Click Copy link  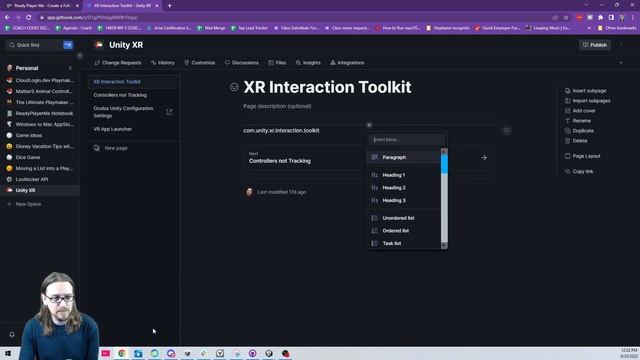tap(579, 171)
